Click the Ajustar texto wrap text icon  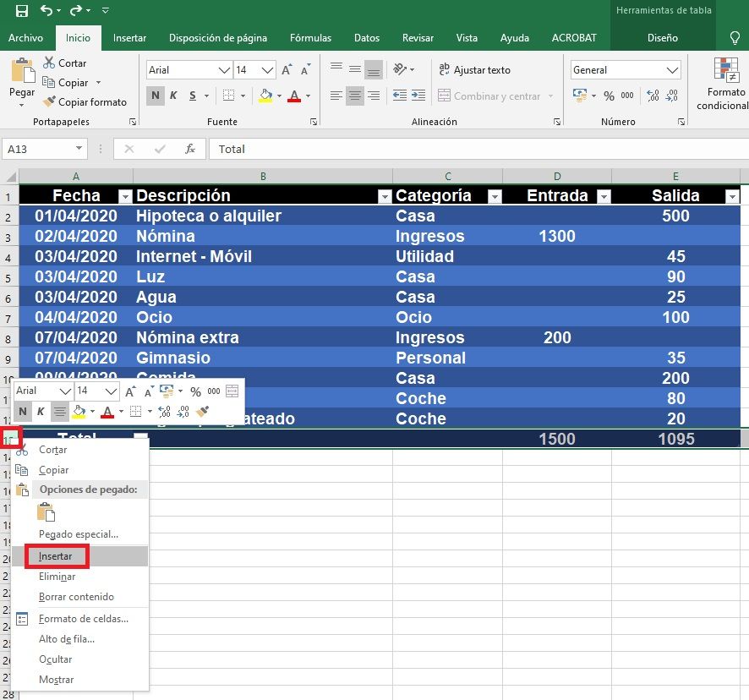coord(446,70)
